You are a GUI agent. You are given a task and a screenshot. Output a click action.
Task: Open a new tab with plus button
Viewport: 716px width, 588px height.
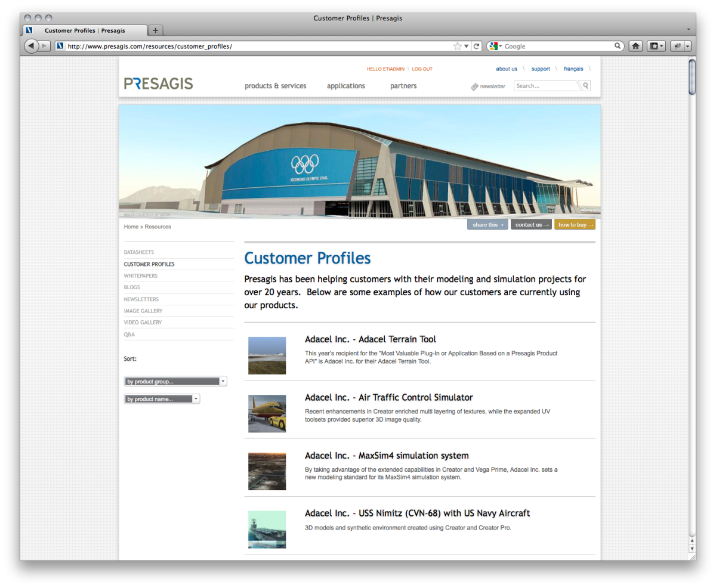[x=155, y=30]
